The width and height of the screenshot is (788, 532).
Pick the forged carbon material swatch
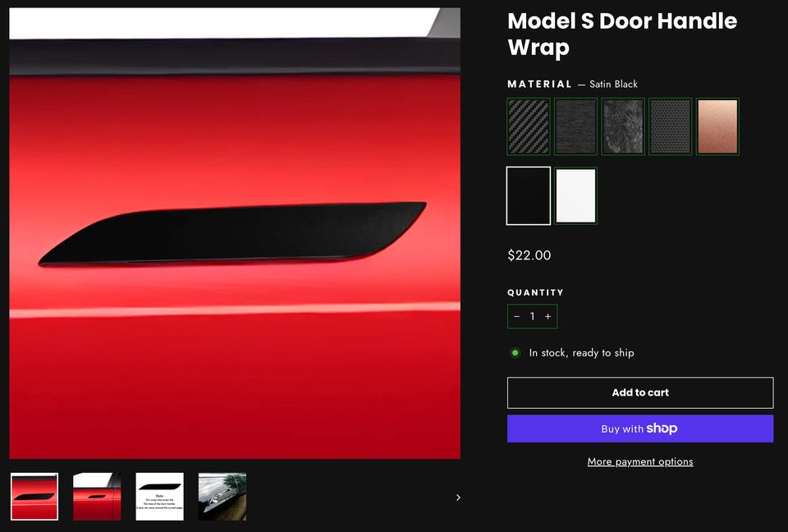pos(623,126)
